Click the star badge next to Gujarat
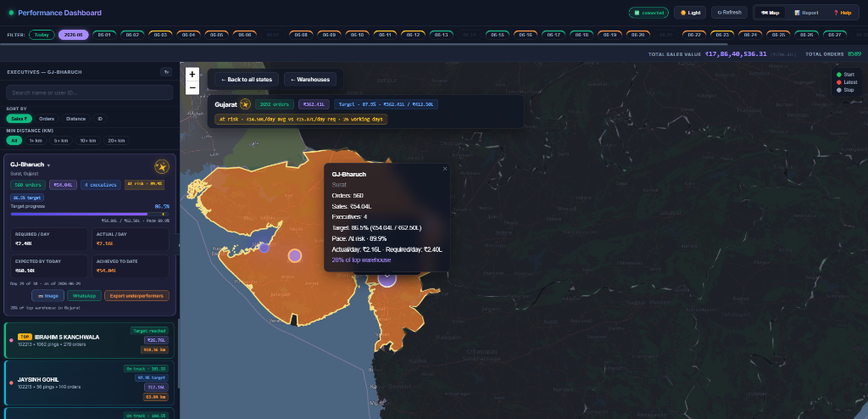Screen dimensions: 868x419 click(245, 104)
